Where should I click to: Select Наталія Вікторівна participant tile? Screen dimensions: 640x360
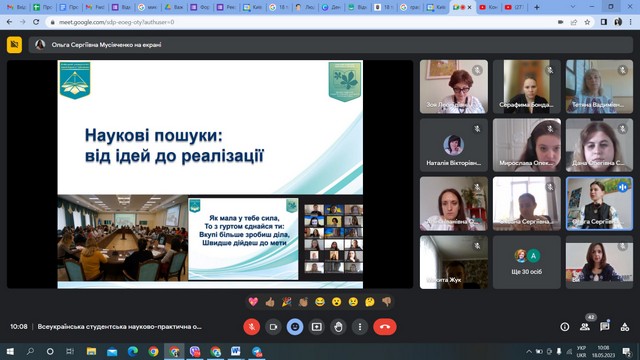(453, 145)
